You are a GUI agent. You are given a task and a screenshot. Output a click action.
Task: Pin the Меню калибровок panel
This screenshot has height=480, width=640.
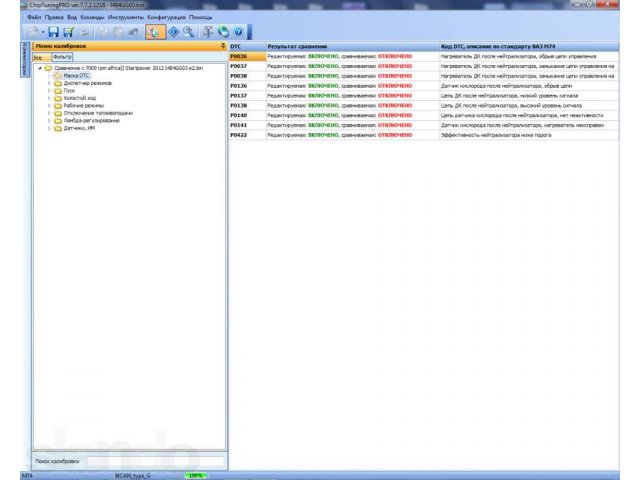click(x=222, y=47)
